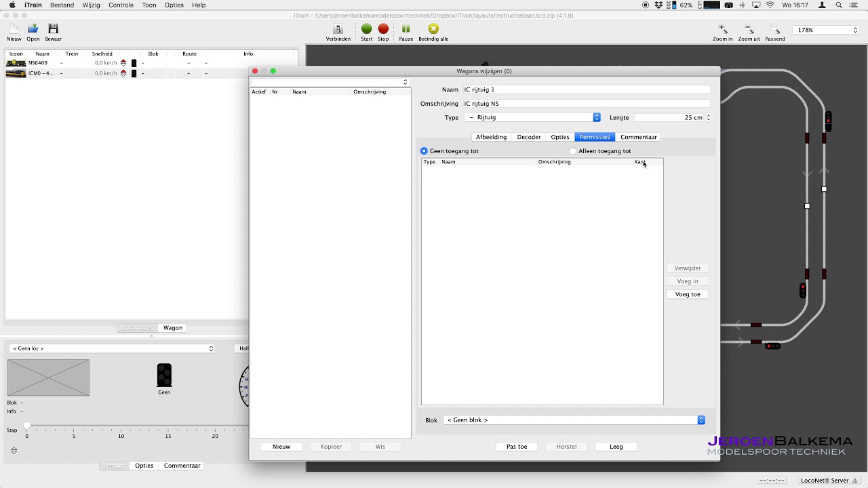Viewport: 868px width, 488px height.
Task: Click the green Start icon
Action: point(366,29)
